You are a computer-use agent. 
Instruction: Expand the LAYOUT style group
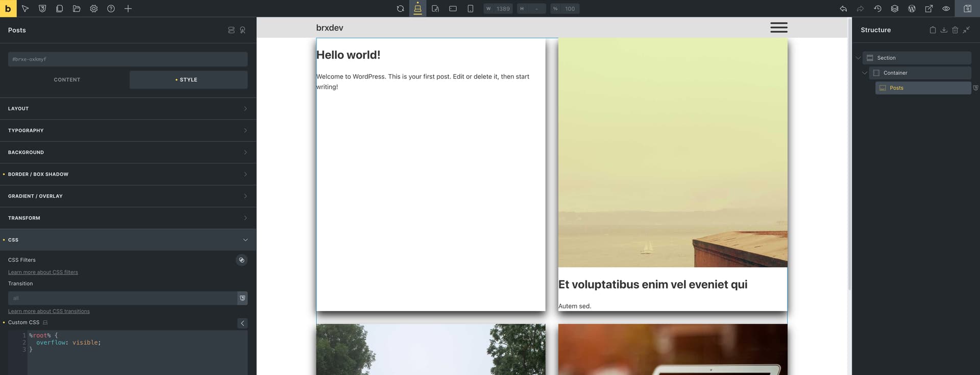pyautogui.click(x=128, y=109)
